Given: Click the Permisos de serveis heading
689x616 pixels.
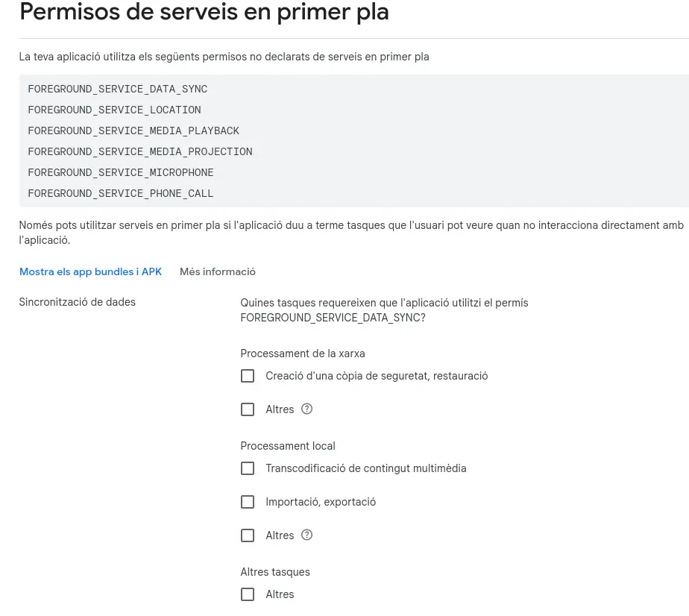Looking at the screenshot, I should 204,12.
